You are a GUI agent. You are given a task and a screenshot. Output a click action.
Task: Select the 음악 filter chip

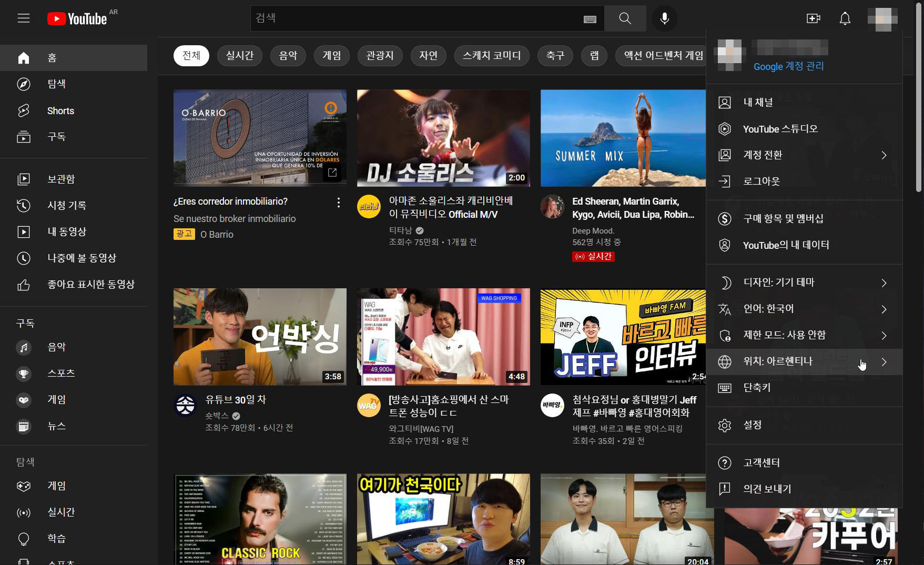288,55
